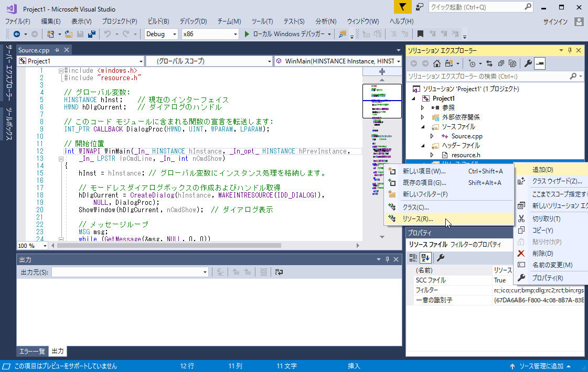588x372 pixels.
Task: Click the Pending Changes Filter clock icon
Action: point(472,63)
